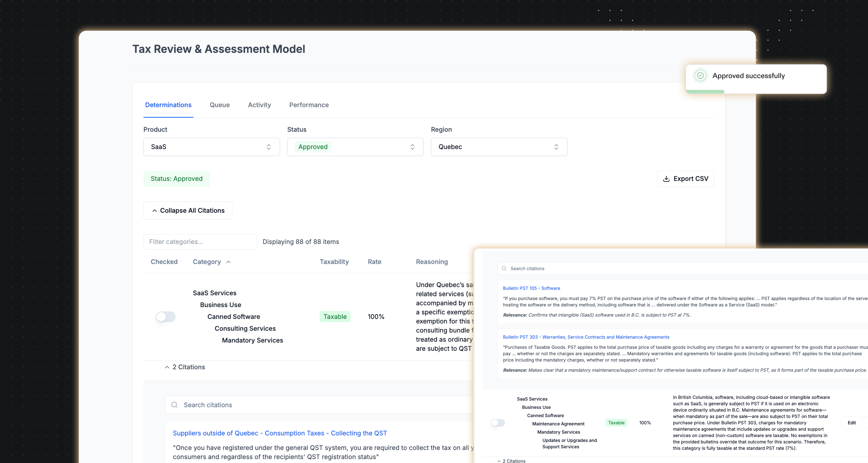Image resolution: width=868 pixels, height=463 pixels.
Task: Click the toast notification progress bar
Action: click(x=705, y=92)
